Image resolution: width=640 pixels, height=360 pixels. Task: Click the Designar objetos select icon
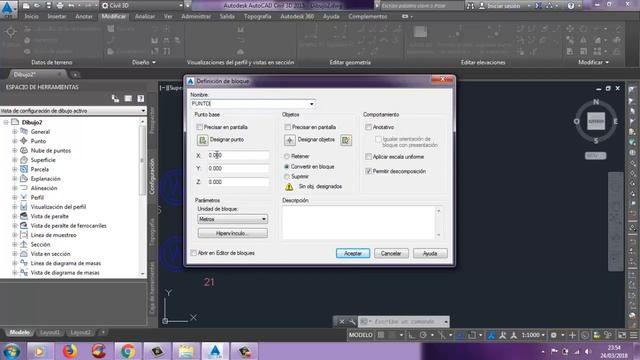point(290,140)
